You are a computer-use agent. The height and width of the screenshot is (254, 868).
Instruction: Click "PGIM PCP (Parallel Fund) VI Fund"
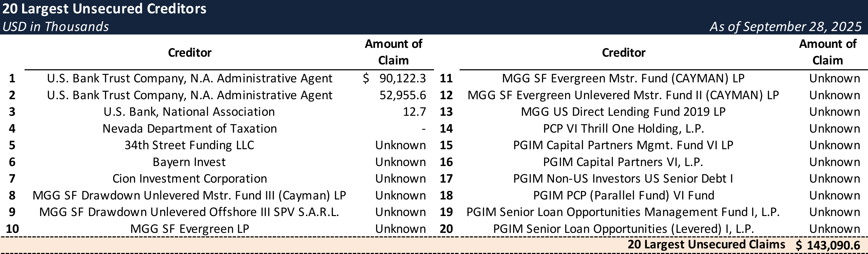[x=623, y=195]
